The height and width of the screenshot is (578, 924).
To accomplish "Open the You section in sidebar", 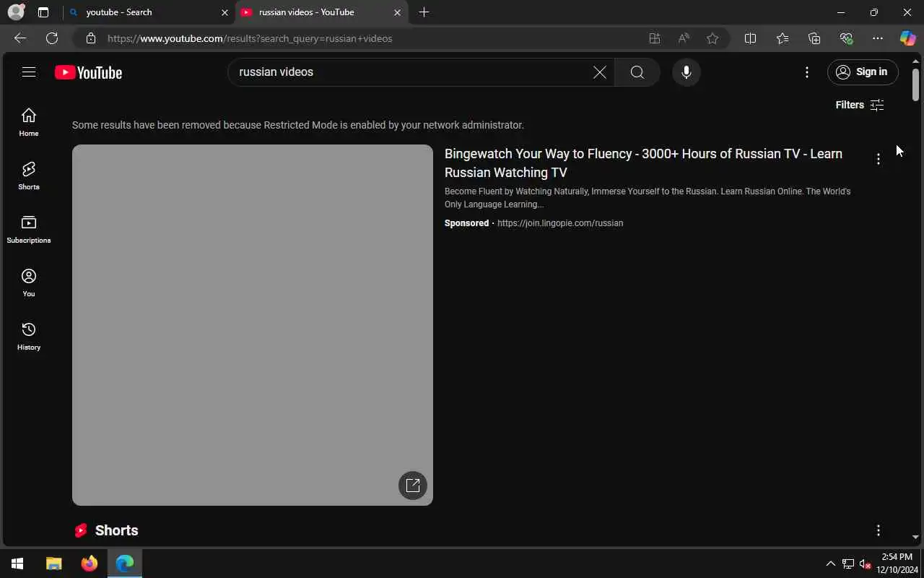I will pyautogui.click(x=29, y=282).
